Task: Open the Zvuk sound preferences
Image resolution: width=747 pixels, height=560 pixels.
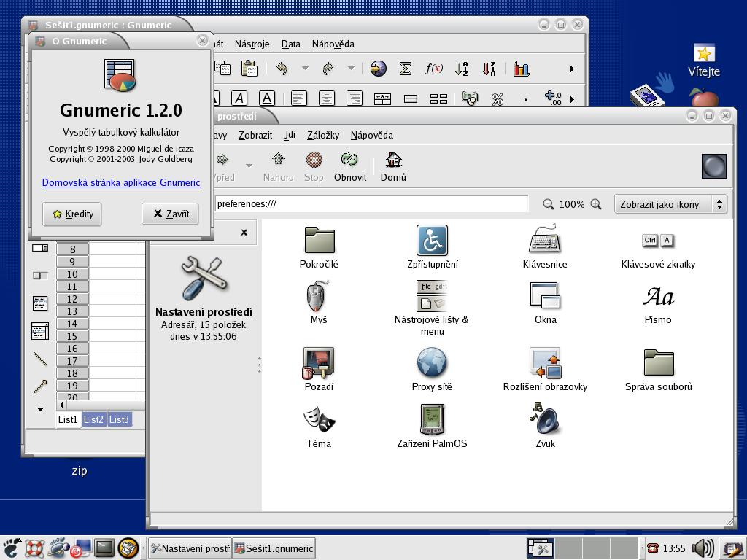Action: (545, 426)
